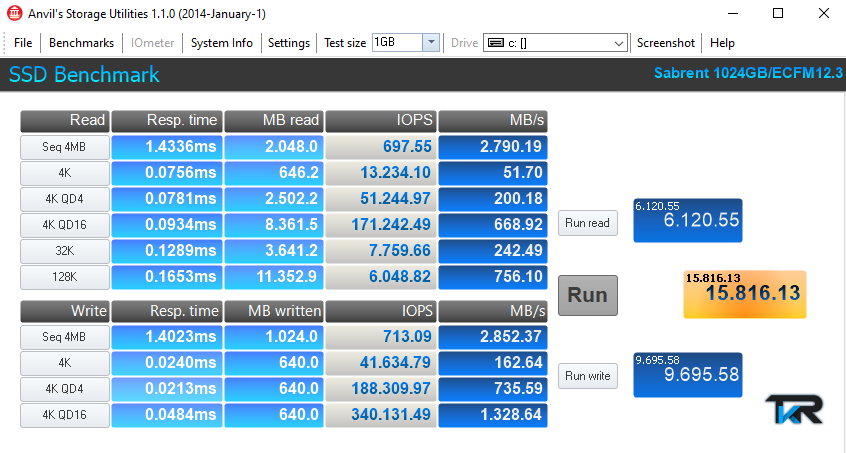Click the Run write button
The image size is (846, 453).
tap(588, 376)
